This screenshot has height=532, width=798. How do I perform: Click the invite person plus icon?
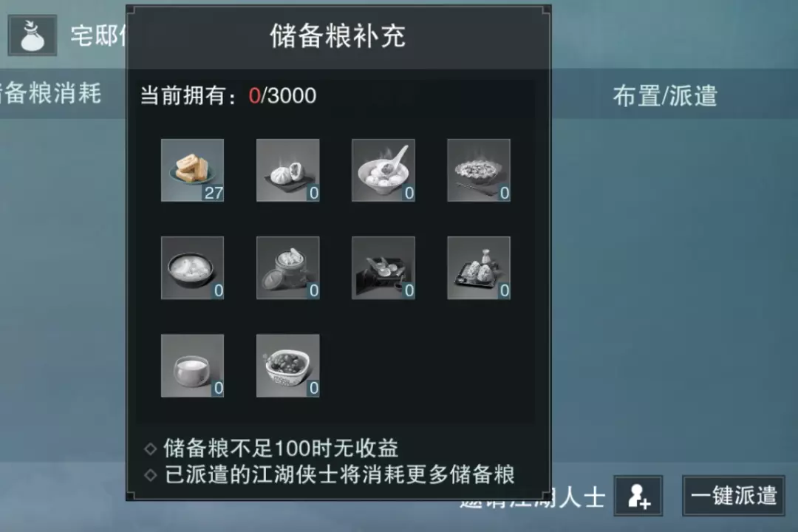[638, 496]
